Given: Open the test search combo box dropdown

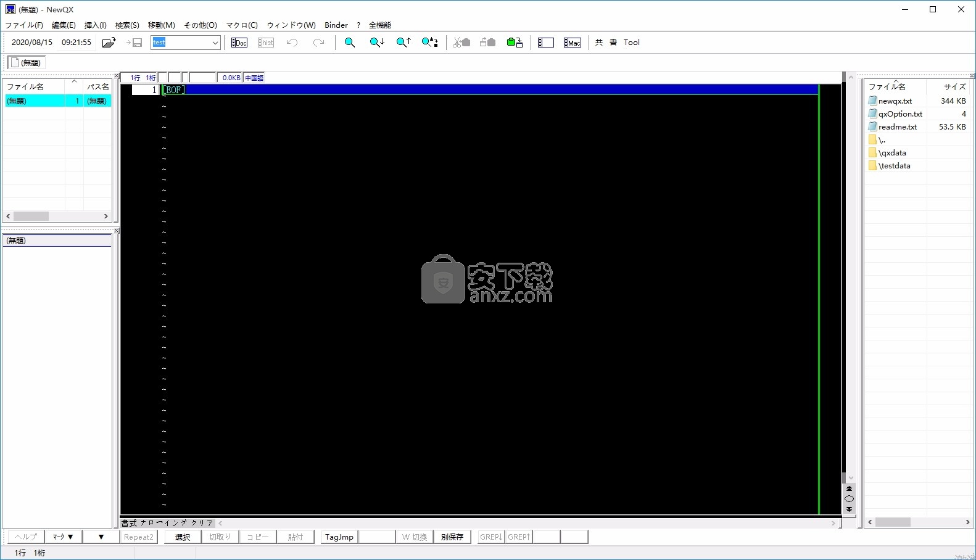Looking at the screenshot, I should pyautogui.click(x=215, y=43).
